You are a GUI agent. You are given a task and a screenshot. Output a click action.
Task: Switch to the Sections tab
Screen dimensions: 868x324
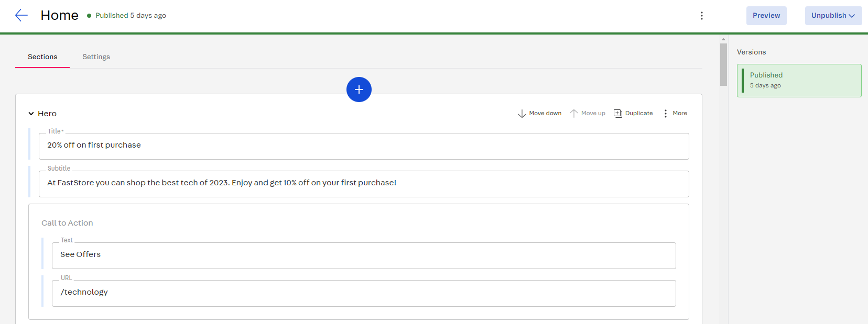(x=42, y=57)
